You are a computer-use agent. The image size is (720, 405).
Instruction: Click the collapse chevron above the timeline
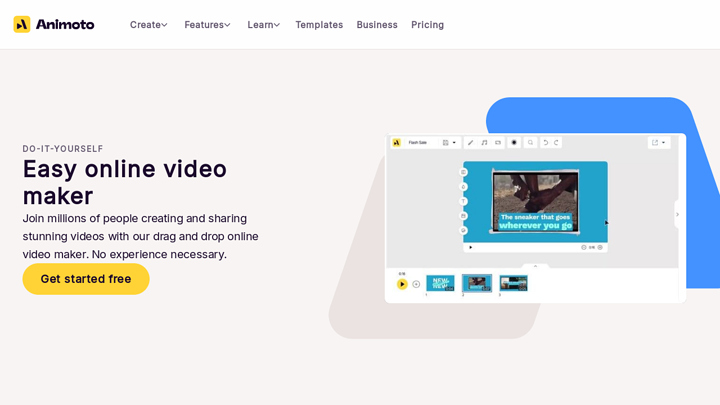(535, 266)
